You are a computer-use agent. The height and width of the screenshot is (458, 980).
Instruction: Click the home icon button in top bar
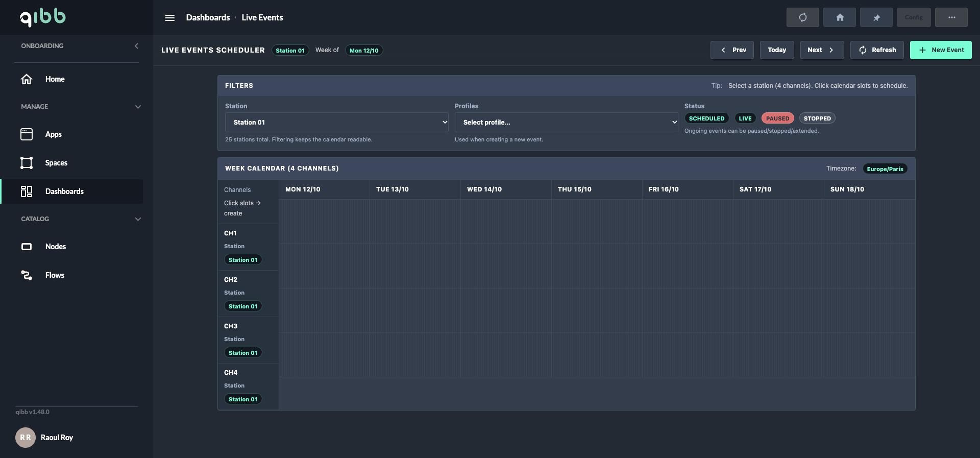pos(840,17)
